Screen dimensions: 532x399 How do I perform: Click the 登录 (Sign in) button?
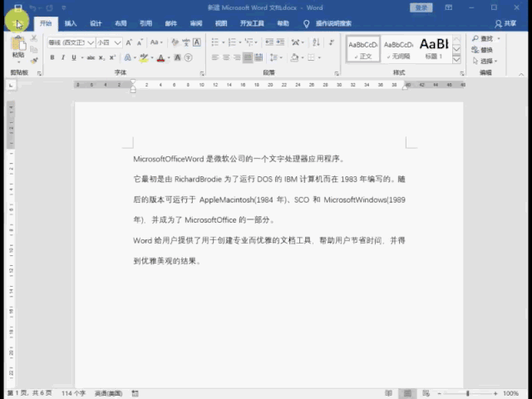click(422, 7)
